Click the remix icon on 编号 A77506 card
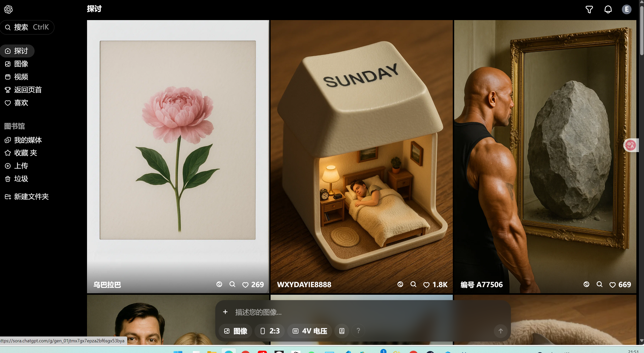Viewport: 644px width, 353px height. tap(586, 284)
